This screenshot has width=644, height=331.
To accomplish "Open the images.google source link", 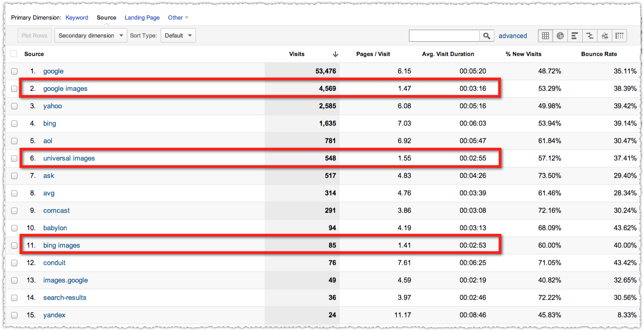I will [66, 280].
